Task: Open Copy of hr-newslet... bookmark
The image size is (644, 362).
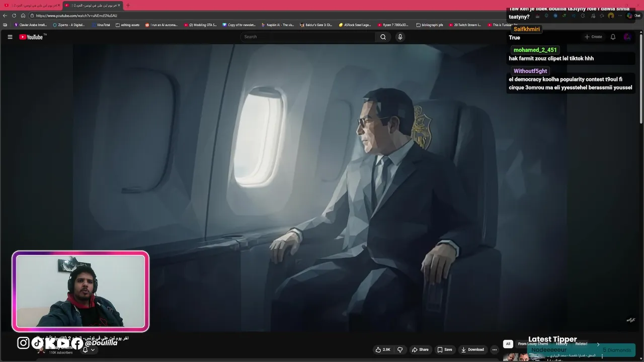Action: pos(239,25)
